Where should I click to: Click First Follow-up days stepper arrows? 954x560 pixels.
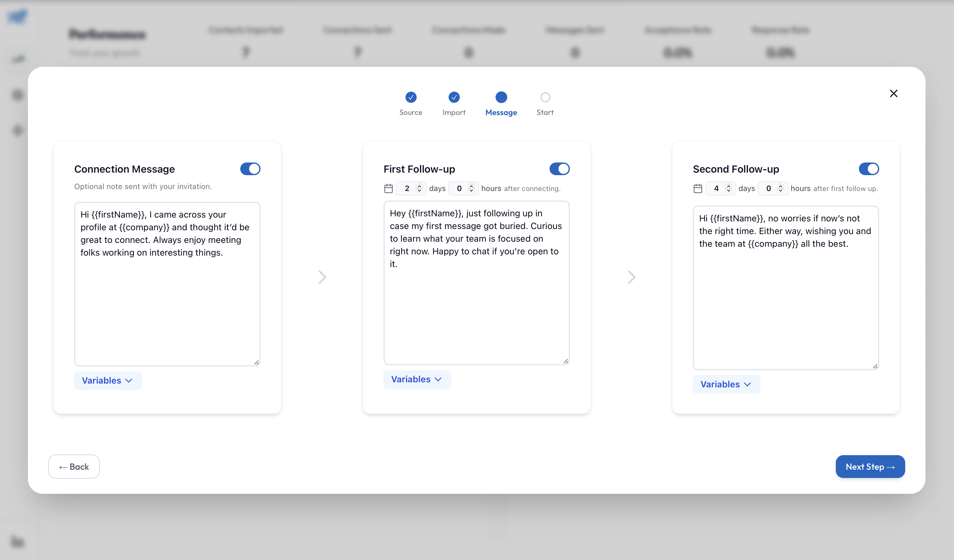pos(419,188)
